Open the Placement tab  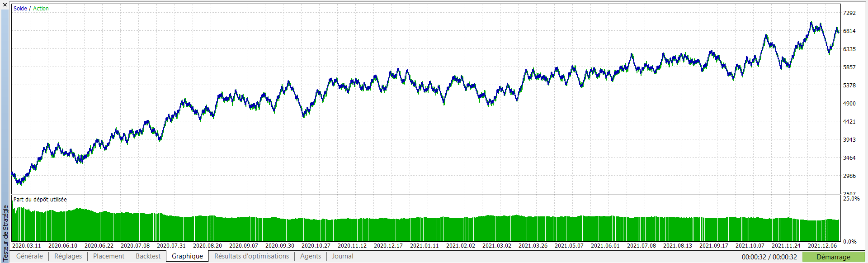pos(108,256)
